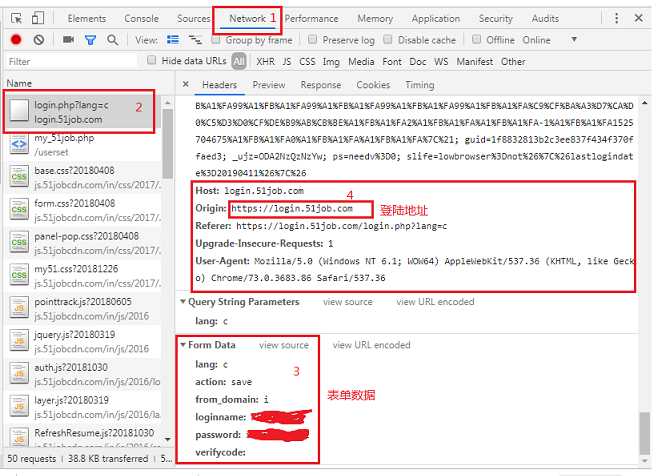Open the Timing tab
659x476 pixels.
(x=419, y=84)
